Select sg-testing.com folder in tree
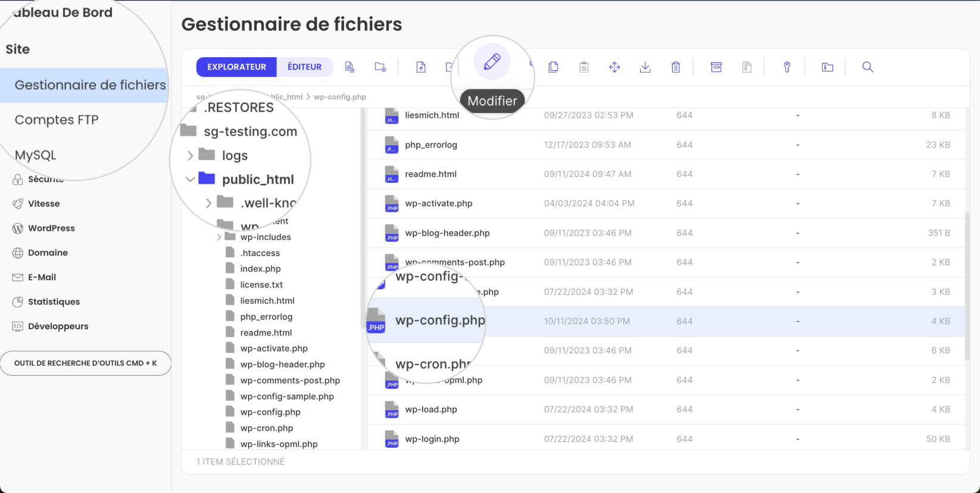Screen dimensions: 980x493 click(250, 132)
